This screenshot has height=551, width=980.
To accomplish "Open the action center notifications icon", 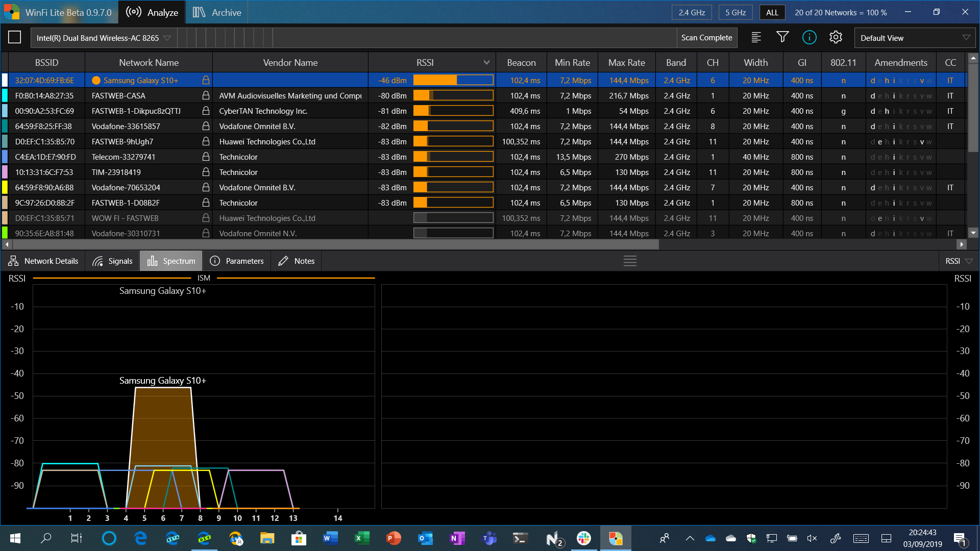I will click(960, 539).
